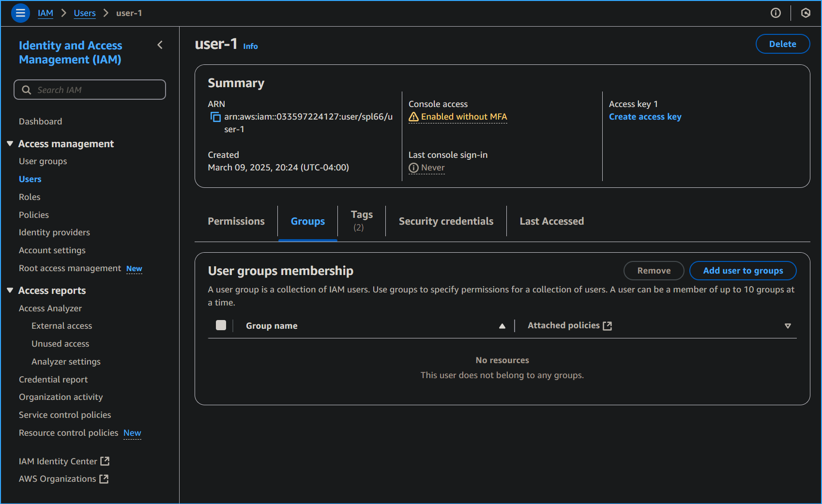Viewport: 822px width, 504px height.
Task: Copy the ARN using copy icon
Action: pyautogui.click(x=215, y=117)
